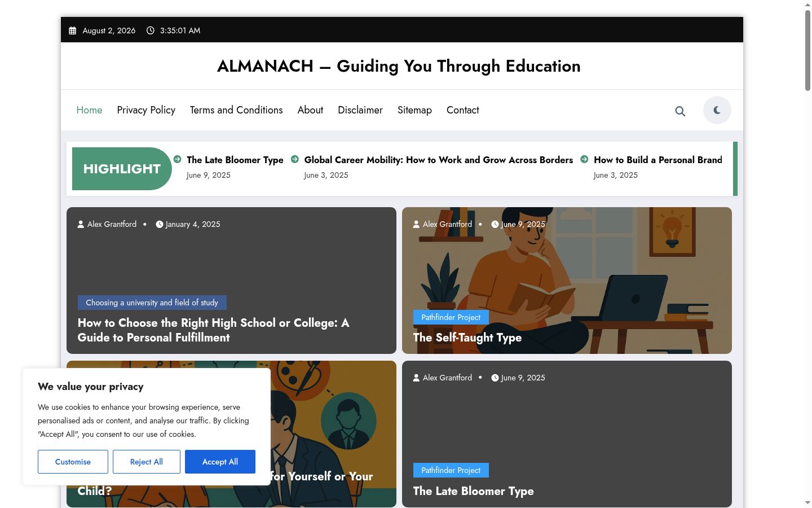812x508 pixels.
Task: Open Choosing a university and field of study category
Action: (x=152, y=303)
